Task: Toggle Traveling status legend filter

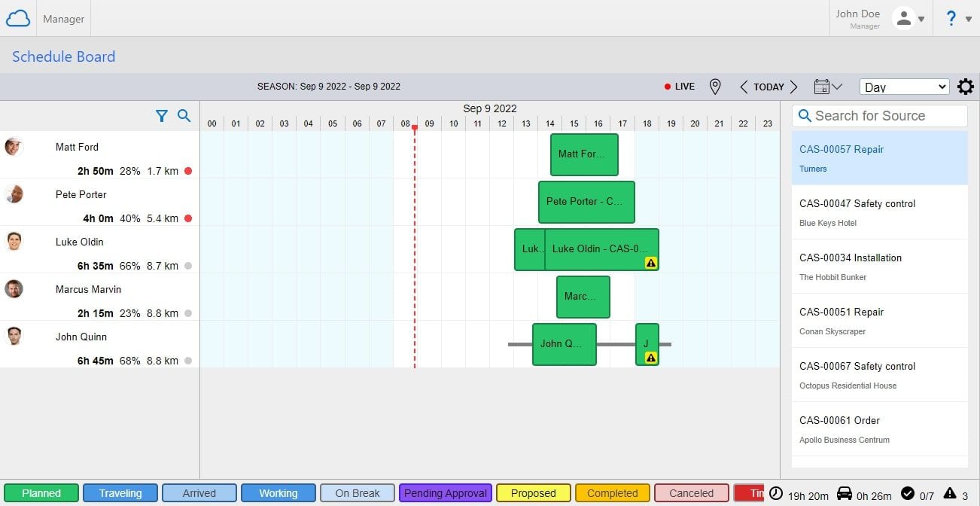Action: coord(120,493)
